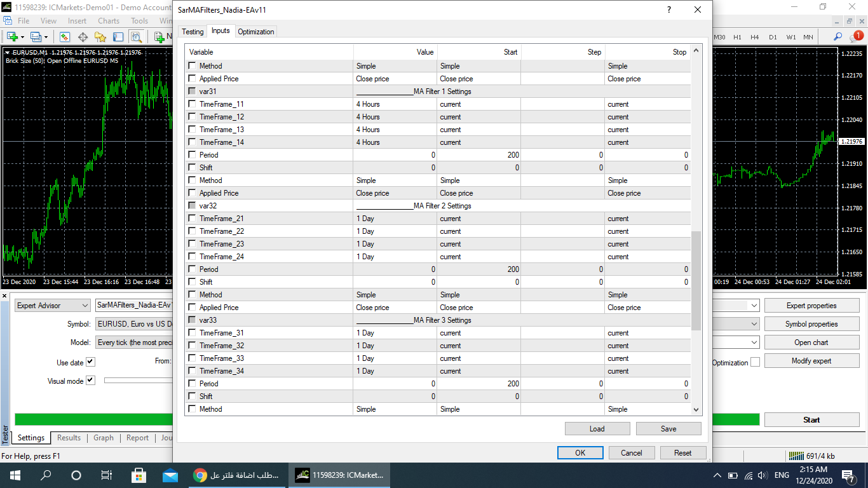Switch to the Testing tab
The width and height of the screenshot is (868, 488).
coord(193,32)
